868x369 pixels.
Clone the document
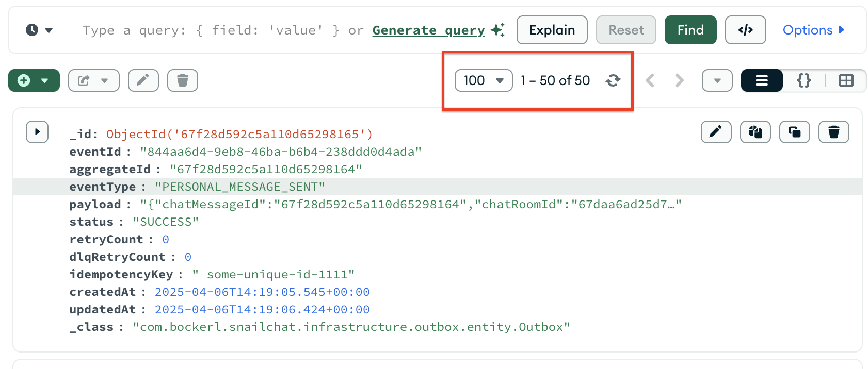click(794, 132)
